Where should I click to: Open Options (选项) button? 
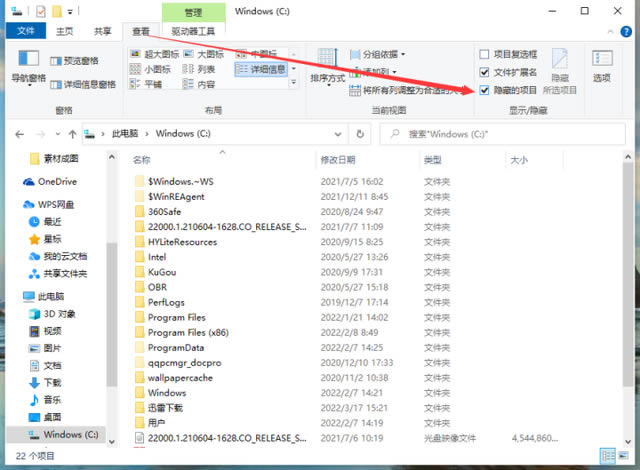click(602, 66)
